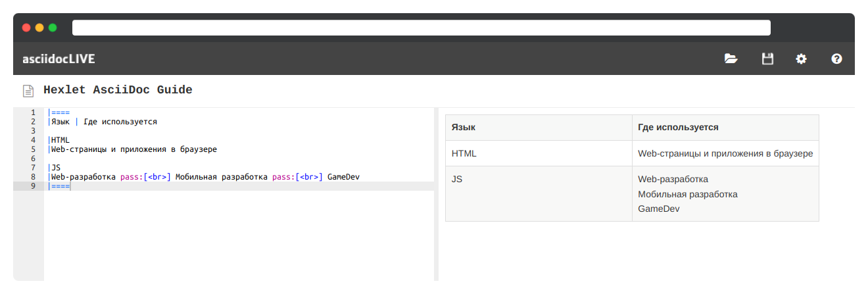Screen dimensions: 868x294
Task: Click the Hexlet AsciiDoc Guide title
Action: 118,90
